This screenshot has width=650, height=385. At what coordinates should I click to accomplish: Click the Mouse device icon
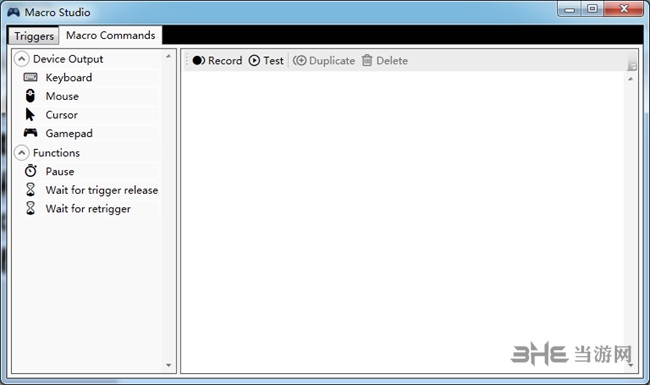pyautogui.click(x=30, y=96)
